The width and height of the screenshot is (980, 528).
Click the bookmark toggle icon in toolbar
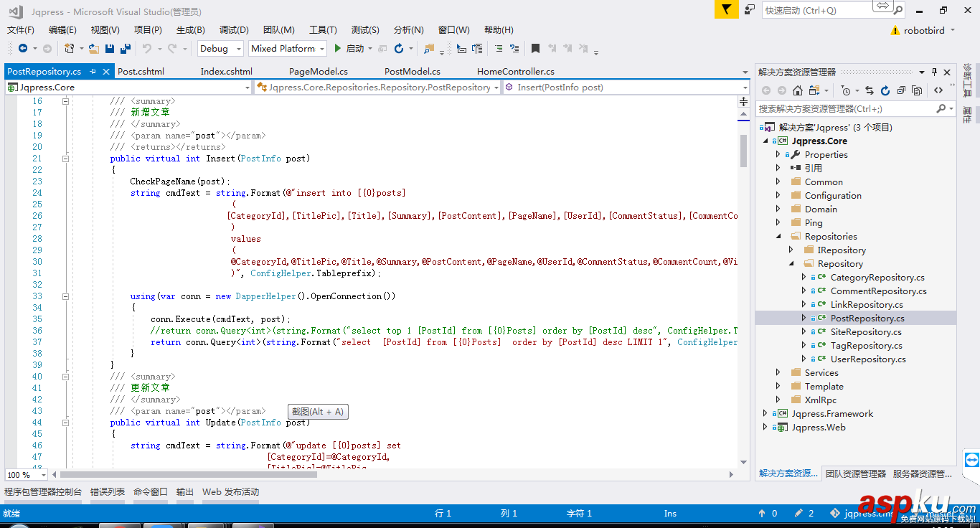[x=535, y=49]
